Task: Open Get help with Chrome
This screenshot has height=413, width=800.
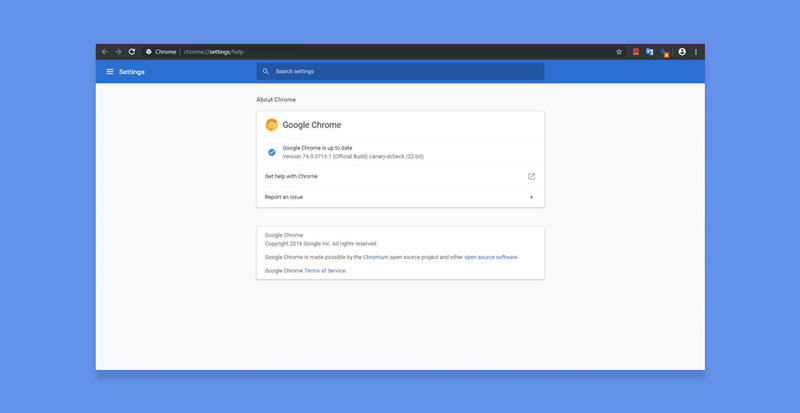Action: click(x=400, y=176)
